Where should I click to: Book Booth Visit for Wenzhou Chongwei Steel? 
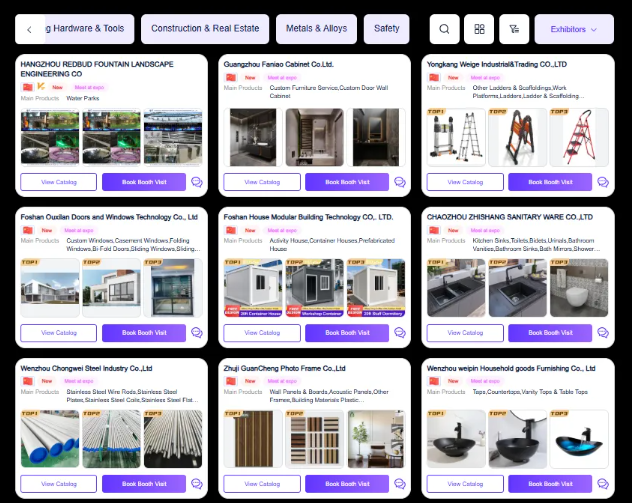(x=144, y=484)
